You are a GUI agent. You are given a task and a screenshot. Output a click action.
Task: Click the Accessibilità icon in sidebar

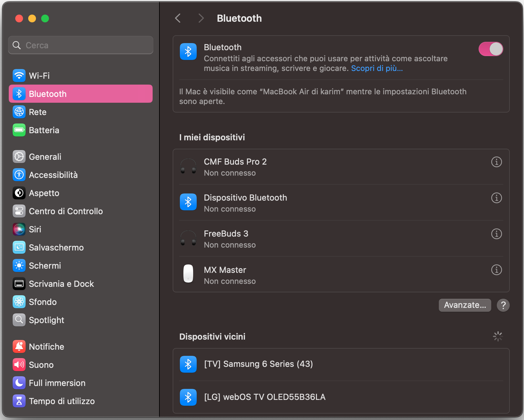(19, 175)
